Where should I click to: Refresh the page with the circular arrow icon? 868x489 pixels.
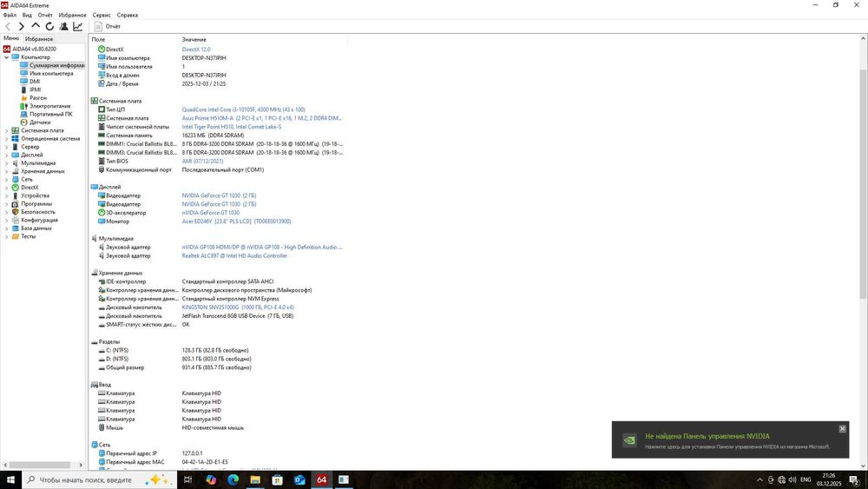point(49,26)
